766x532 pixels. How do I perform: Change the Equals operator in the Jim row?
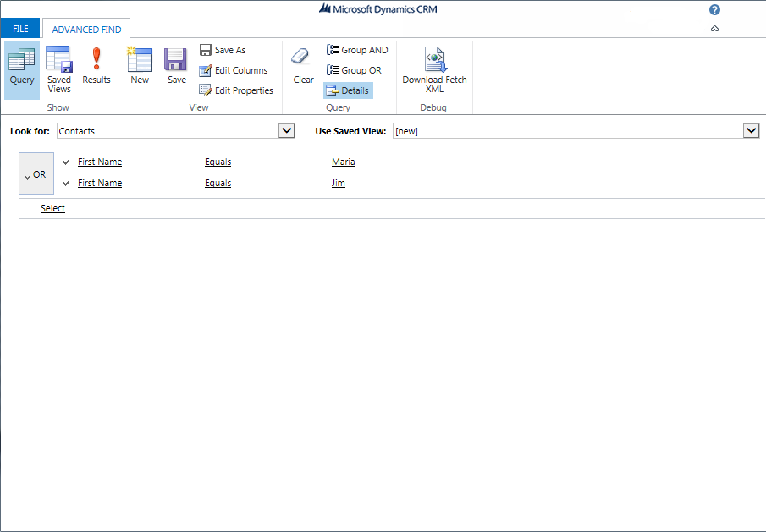click(218, 183)
